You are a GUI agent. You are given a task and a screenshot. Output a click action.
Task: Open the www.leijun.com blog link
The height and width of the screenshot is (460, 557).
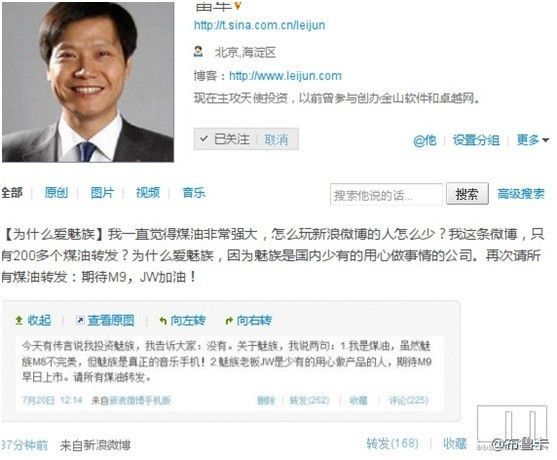285,76
